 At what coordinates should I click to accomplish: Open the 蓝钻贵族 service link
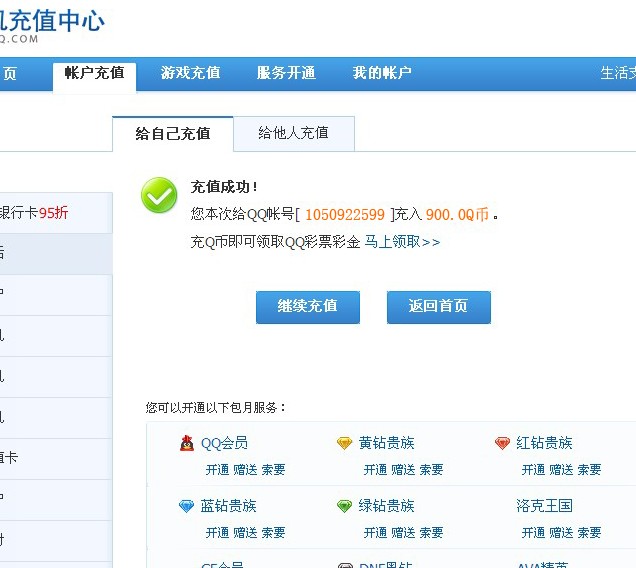[x=228, y=506]
